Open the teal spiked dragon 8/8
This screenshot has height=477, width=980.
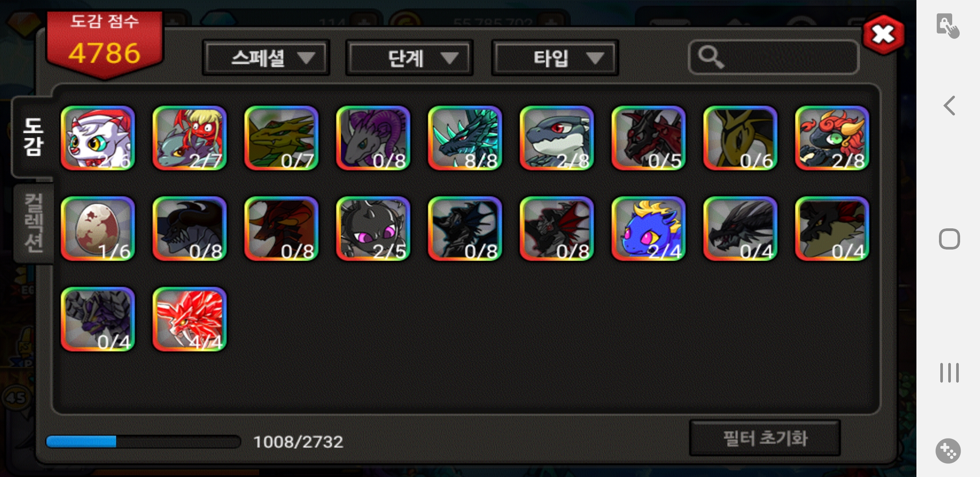click(x=465, y=138)
